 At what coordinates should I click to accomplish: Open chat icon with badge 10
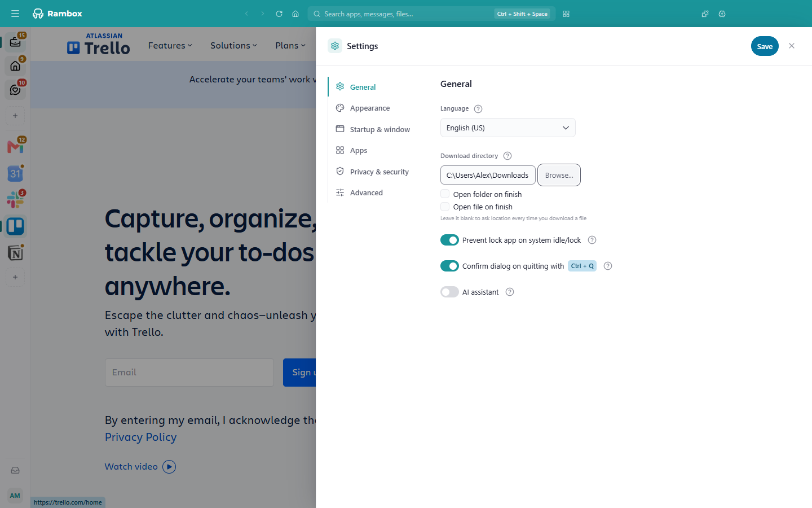(x=15, y=90)
